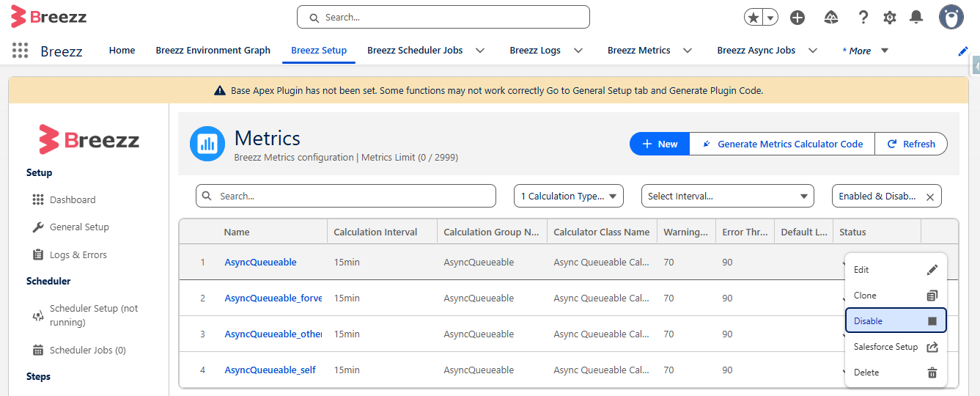Open the Breezz Logs tab

[535, 51]
